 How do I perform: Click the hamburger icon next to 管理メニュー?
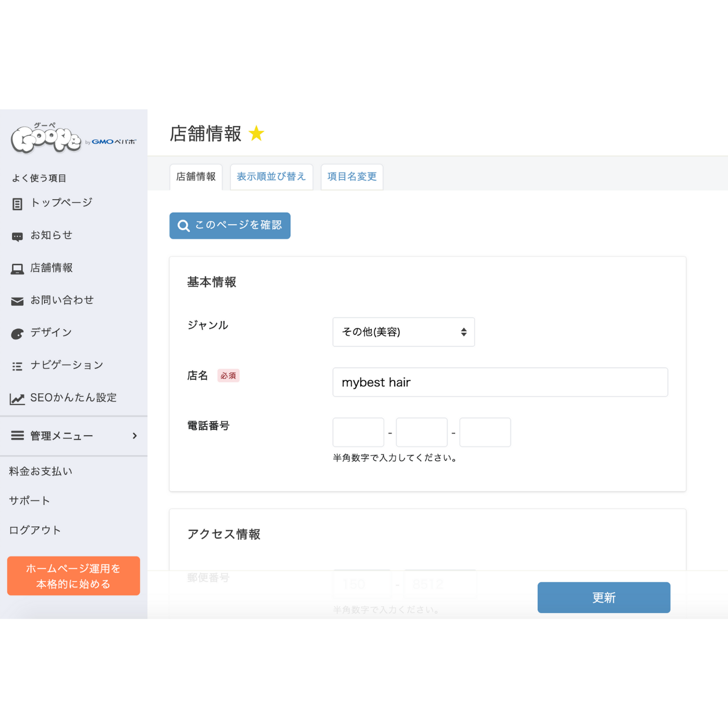[17, 435]
